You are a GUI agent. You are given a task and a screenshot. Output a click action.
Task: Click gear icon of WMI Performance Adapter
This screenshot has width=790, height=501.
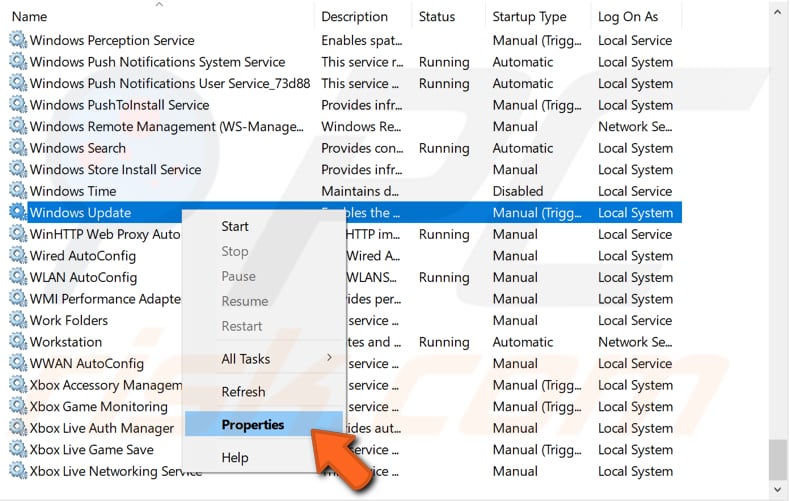point(18,298)
